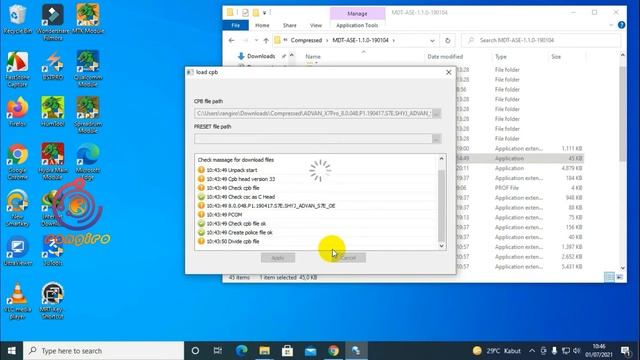Open the Hydra Main Module shortcut

click(x=53, y=162)
